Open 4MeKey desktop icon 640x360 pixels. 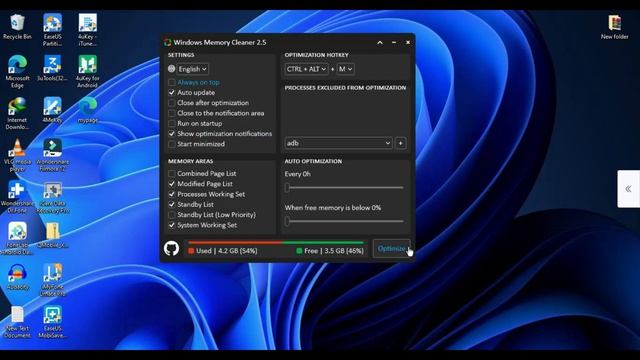point(53,110)
